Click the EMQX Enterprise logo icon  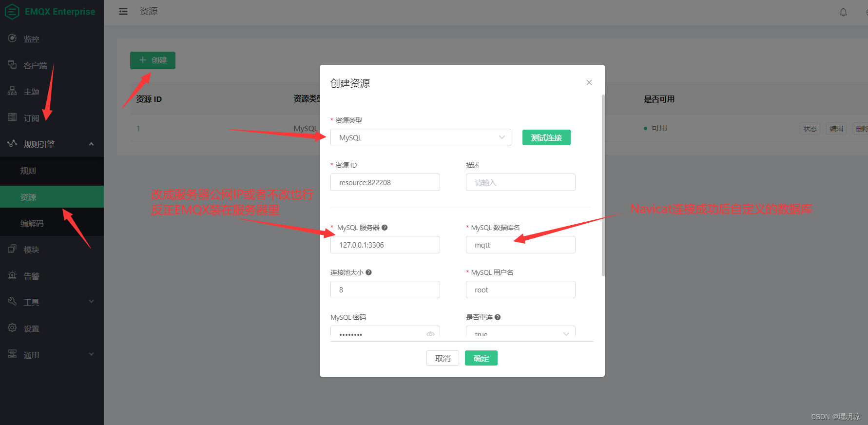point(12,11)
